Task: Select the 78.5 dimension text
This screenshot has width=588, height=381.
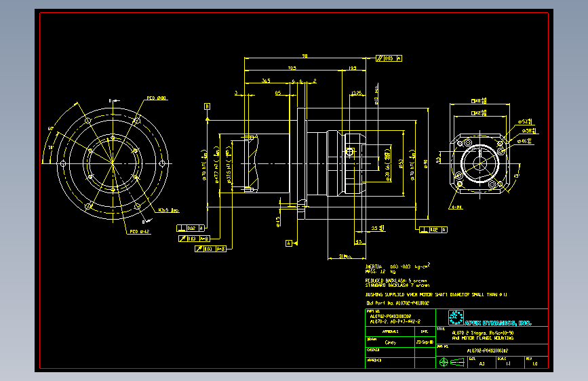Action: [292, 68]
